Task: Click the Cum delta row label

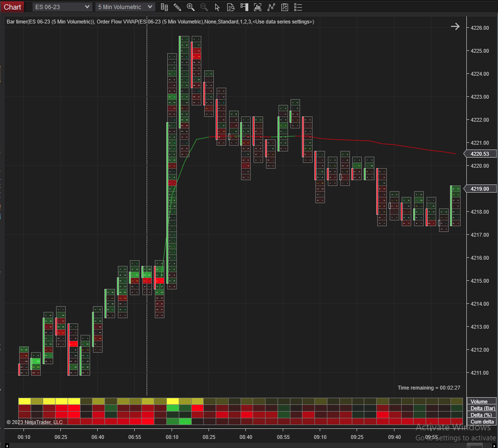Action: [x=482, y=422]
